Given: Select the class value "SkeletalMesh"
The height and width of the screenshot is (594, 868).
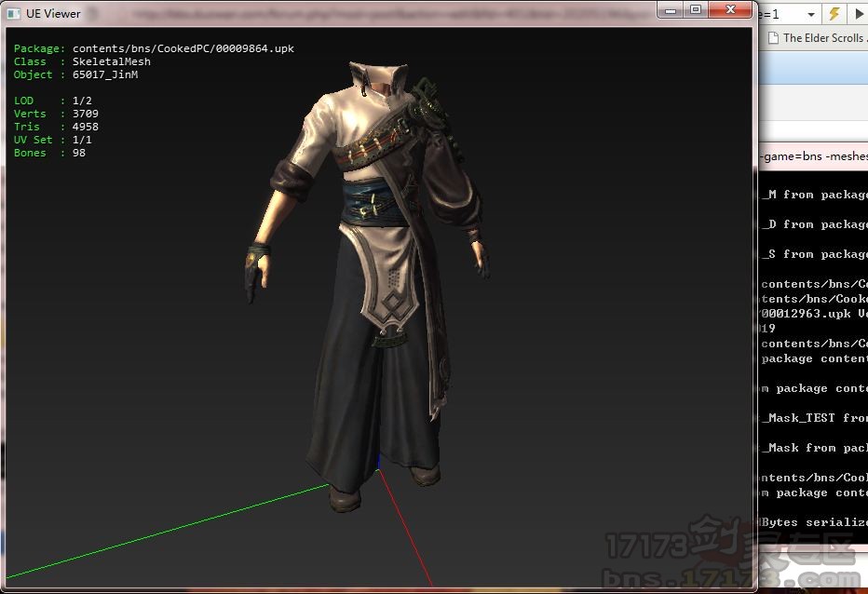Looking at the screenshot, I should (x=111, y=61).
